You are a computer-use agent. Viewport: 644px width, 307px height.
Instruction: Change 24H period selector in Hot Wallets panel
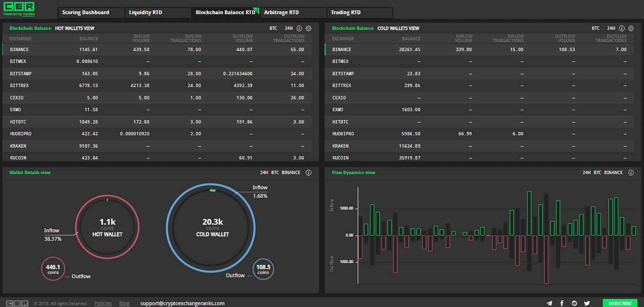(x=289, y=28)
